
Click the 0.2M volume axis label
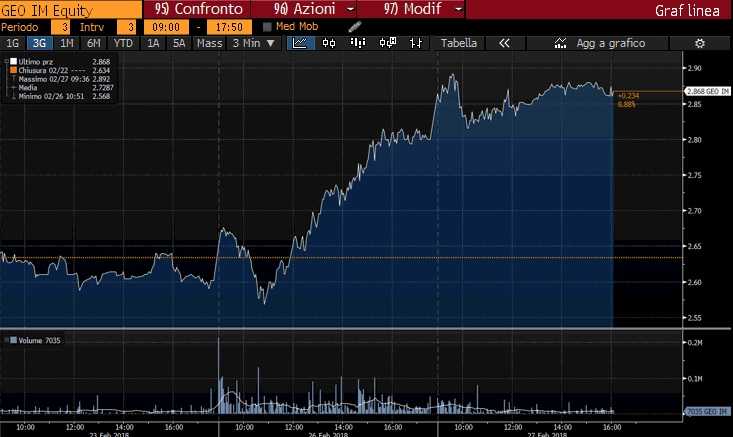(x=695, y=343)
